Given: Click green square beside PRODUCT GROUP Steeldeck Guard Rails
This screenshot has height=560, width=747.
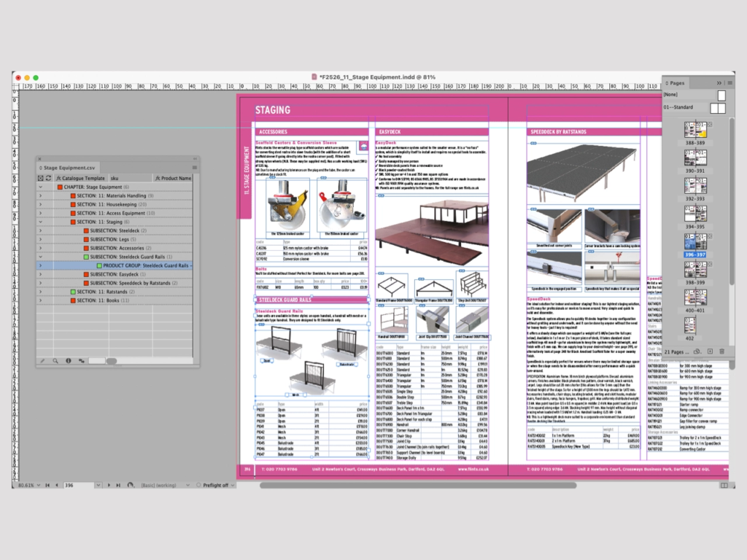Looking at the screenshot, I should pos(99,265).
